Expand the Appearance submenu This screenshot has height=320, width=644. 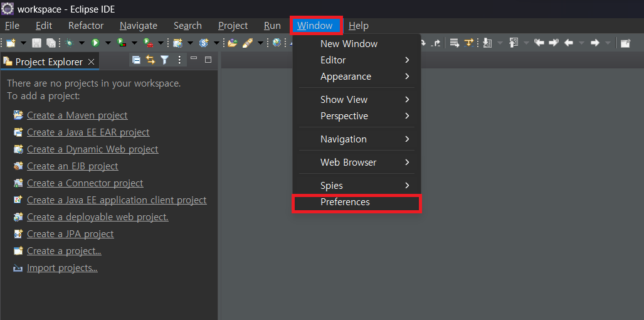coord(357,77)
